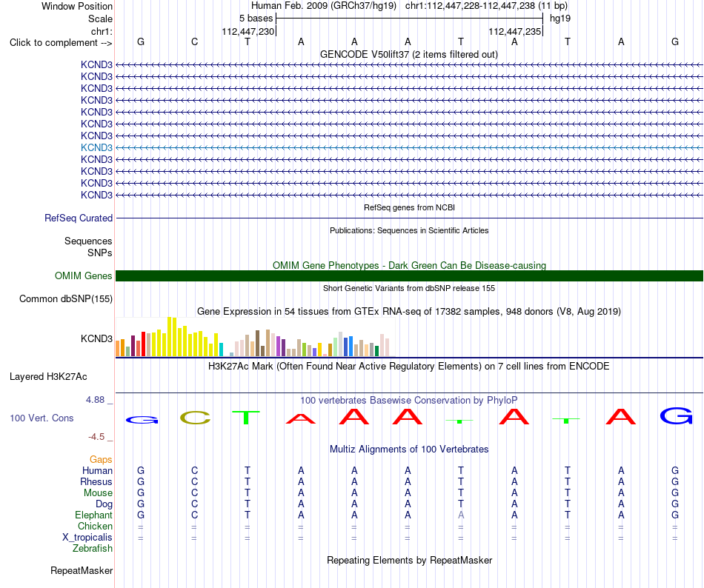This screenshot has width=704, height=588.
Task: Click the Scale label
Action: 101,19
